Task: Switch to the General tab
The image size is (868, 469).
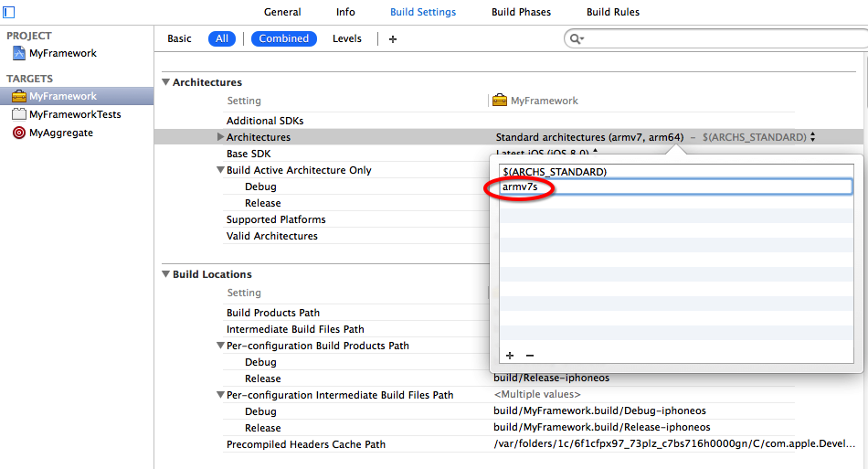Action: click(282, 12)
